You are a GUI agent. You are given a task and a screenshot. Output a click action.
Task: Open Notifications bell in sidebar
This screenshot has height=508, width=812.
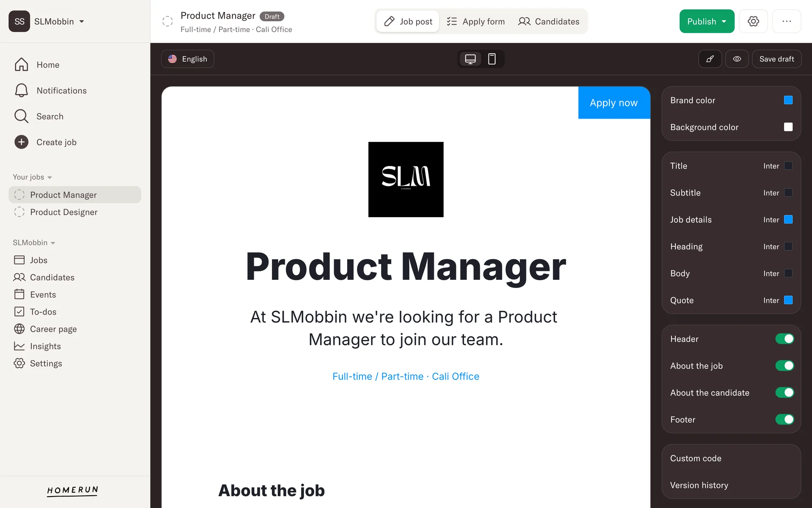(x=22, y=91)
